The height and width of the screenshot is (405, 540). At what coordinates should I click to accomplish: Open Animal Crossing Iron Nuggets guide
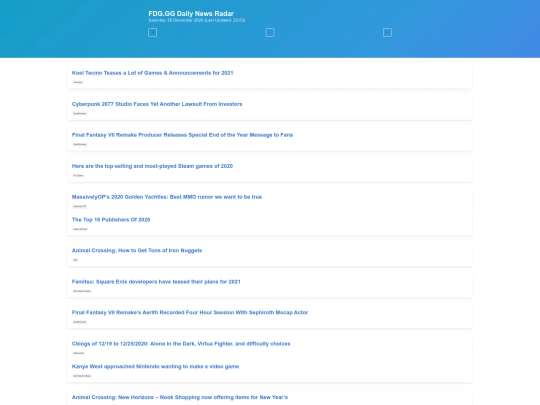[x=137, y=250]
